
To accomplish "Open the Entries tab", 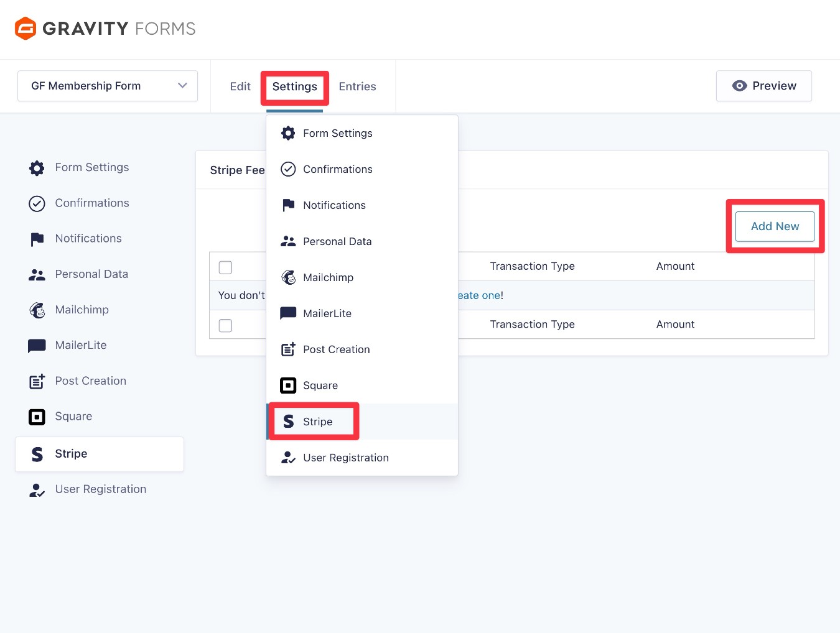I will pyautogui.click(x=357, y=86).
